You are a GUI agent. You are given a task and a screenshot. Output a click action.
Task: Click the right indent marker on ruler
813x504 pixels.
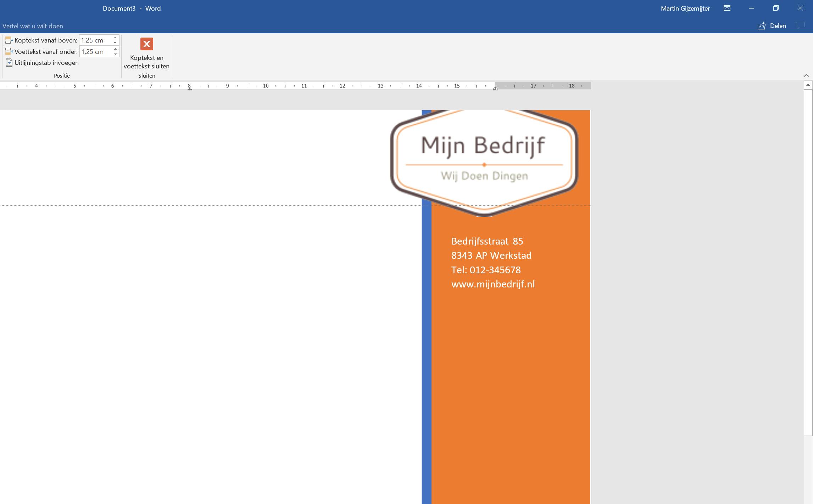tap(495, 88)
